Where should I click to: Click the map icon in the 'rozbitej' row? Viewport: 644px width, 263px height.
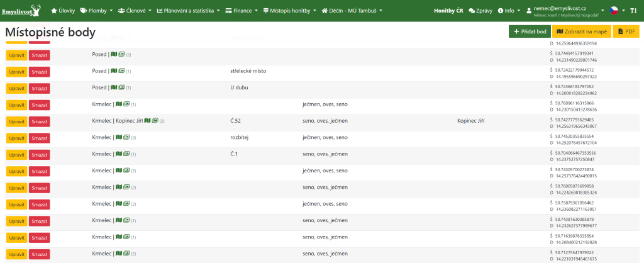pos(119,137)
